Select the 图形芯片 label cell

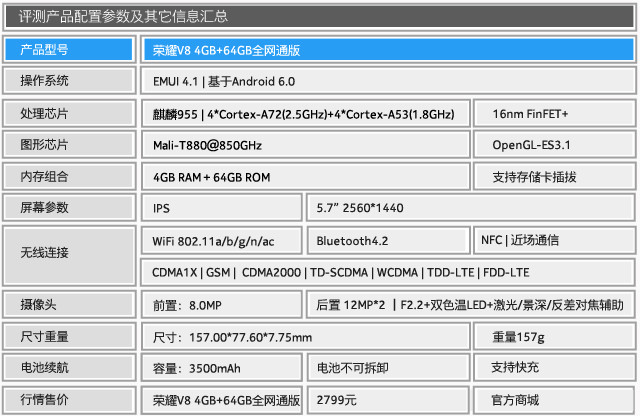click(69, 145)
